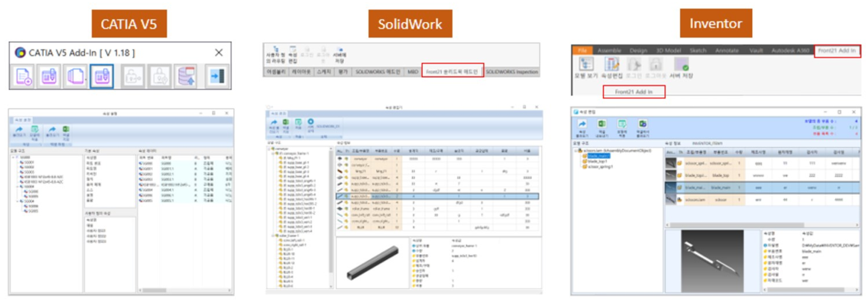Open the 스케치 tab in SolidWorks
Image resolution: width=868 pixels, height=303 pixels.
coord(323,72)
